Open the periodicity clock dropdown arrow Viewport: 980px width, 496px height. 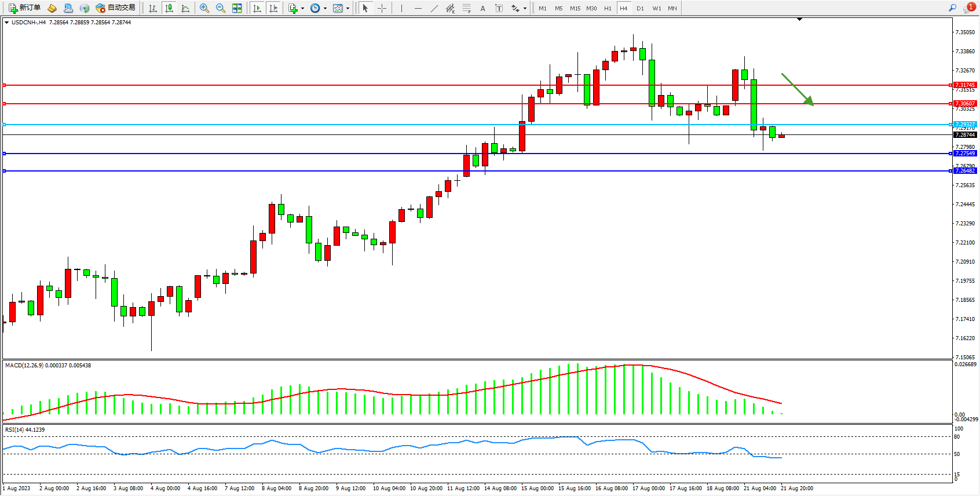[x=325, y=9]
